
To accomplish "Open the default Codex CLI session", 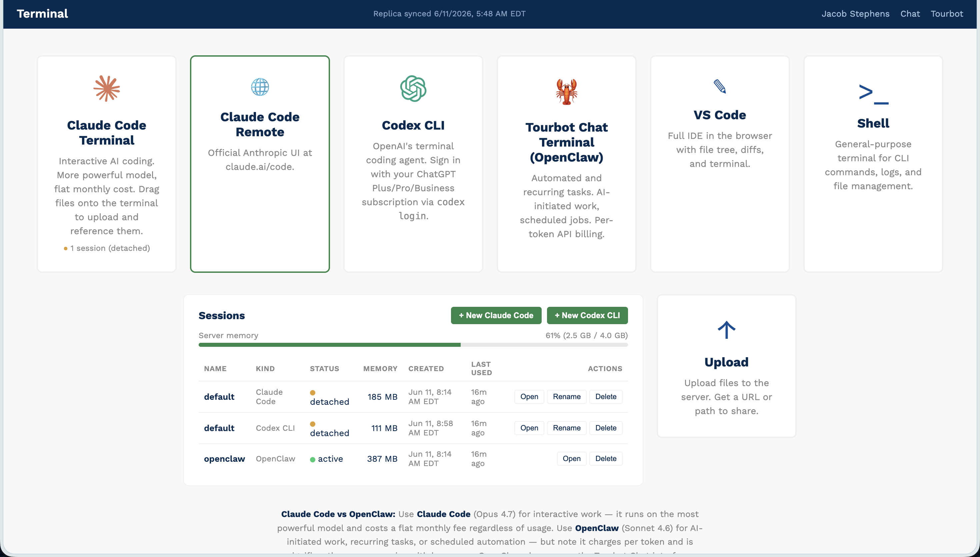I will pos(529,428).
